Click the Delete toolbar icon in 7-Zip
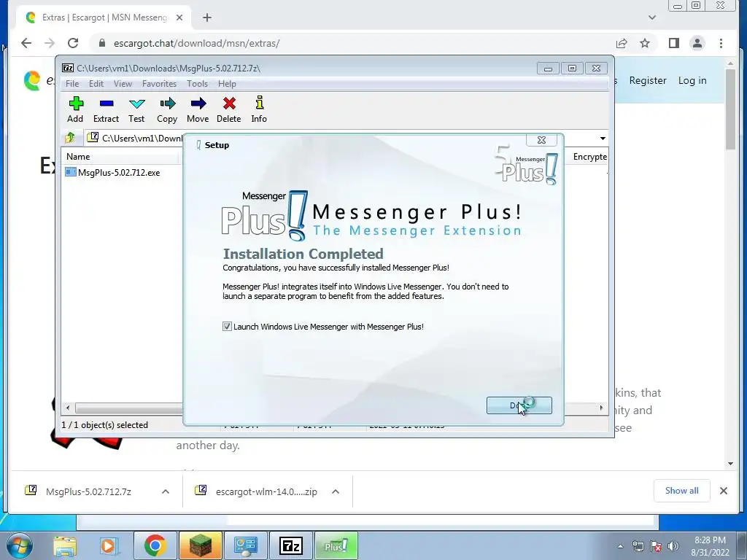This screenshot has width=747, height=560. pos(228,109)
